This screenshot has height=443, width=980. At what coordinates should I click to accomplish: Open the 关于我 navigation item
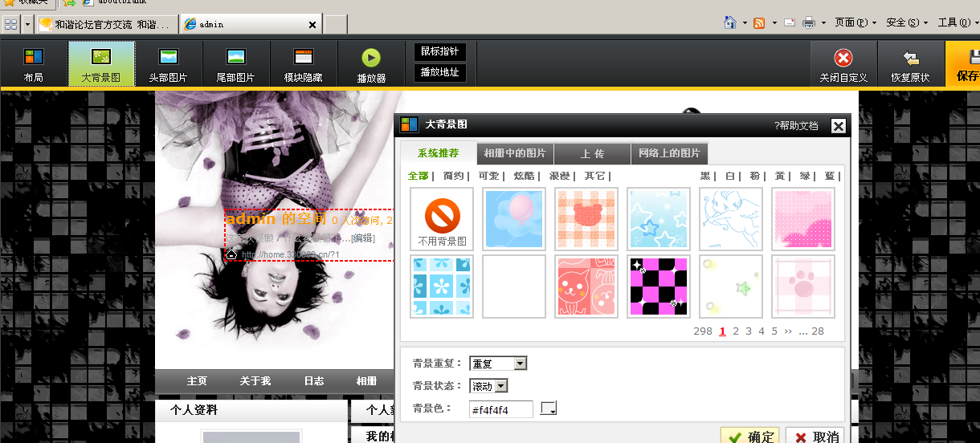(255, 381)
